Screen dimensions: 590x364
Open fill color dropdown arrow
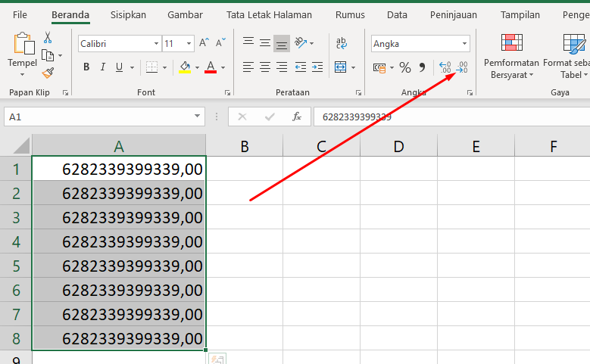pyautogui.click(x=197, y=67)
